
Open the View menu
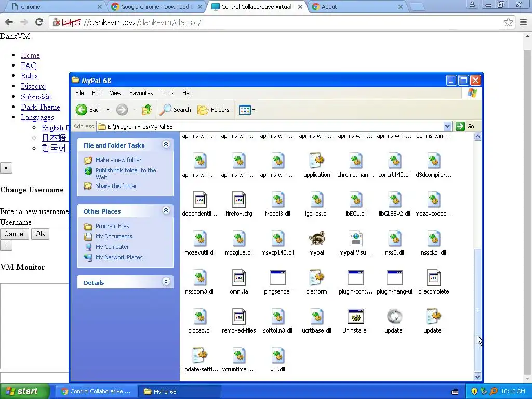click(x=115, y=93)
